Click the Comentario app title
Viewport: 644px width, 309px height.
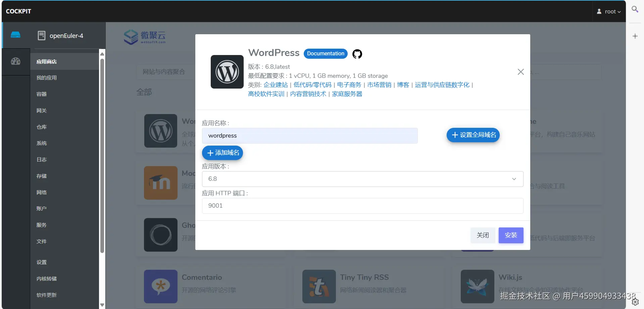pos(202,277)
